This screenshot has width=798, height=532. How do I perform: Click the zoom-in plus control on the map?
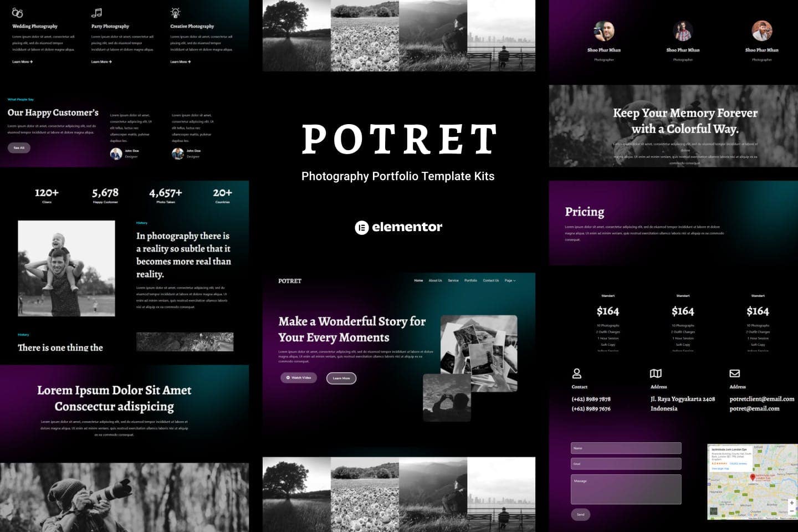coord(792,503)
